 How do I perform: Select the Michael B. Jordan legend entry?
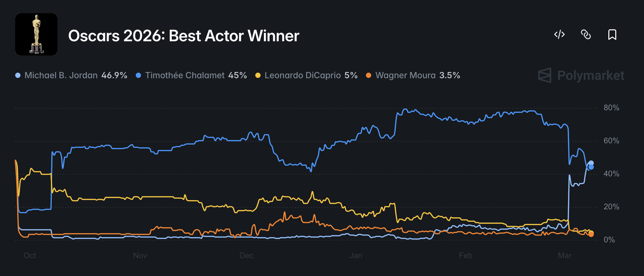(61, 75)
